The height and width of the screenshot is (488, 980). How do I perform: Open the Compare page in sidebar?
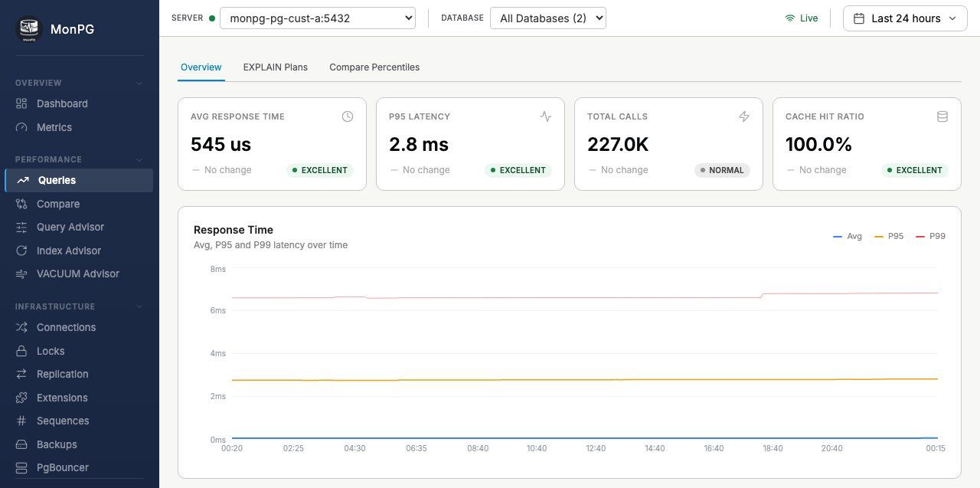pos(79,204)
